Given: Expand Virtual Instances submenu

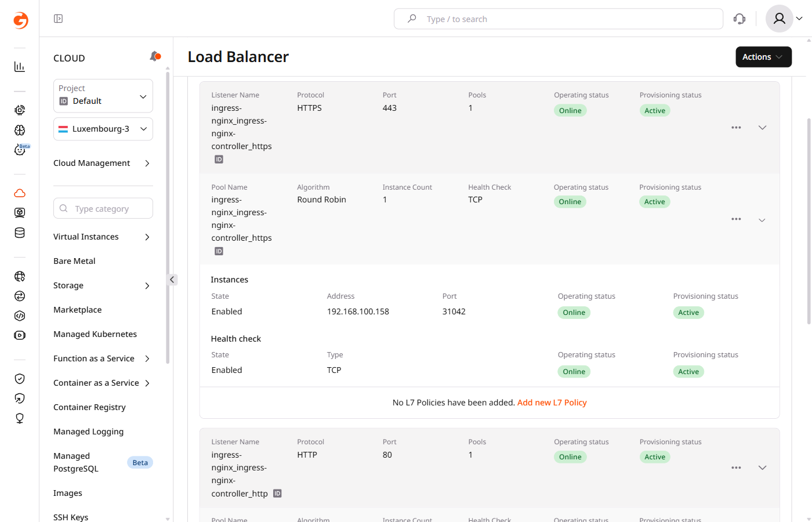Looking at the screenshot, I should [x=102, y=237].
